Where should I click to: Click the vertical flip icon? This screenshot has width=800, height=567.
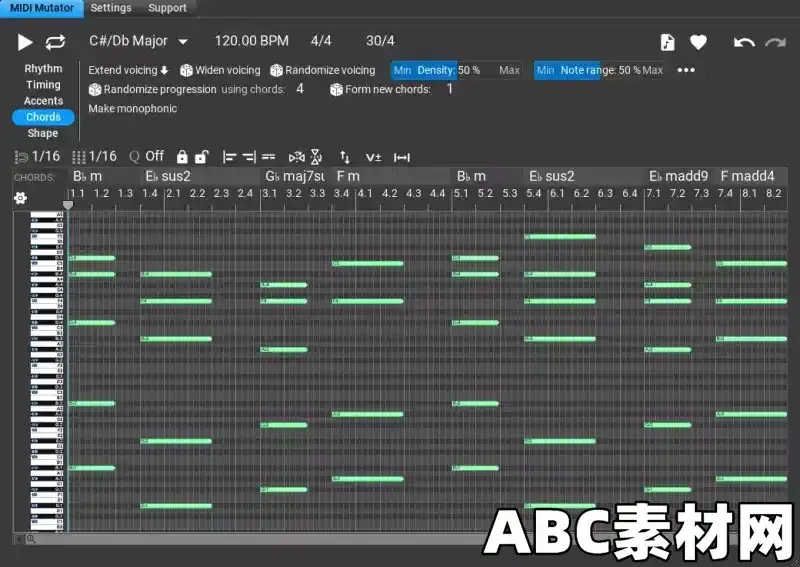pyautogui.click(x=316, y=157)
